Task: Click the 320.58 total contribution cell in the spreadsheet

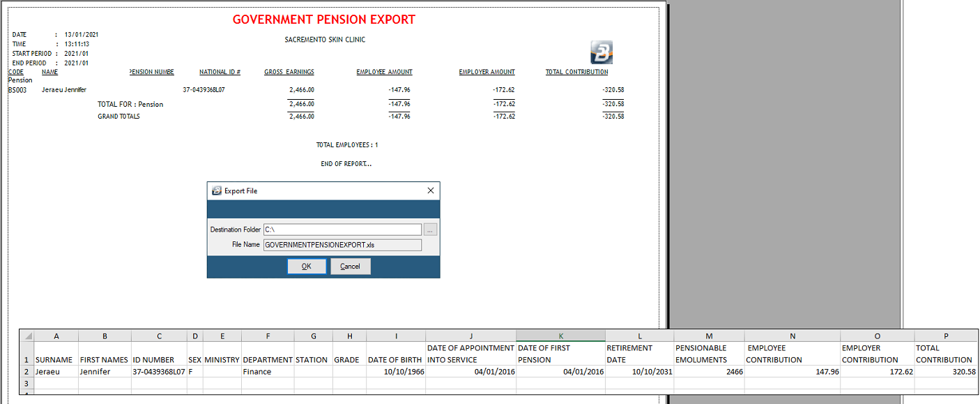Action: (946, 372)
